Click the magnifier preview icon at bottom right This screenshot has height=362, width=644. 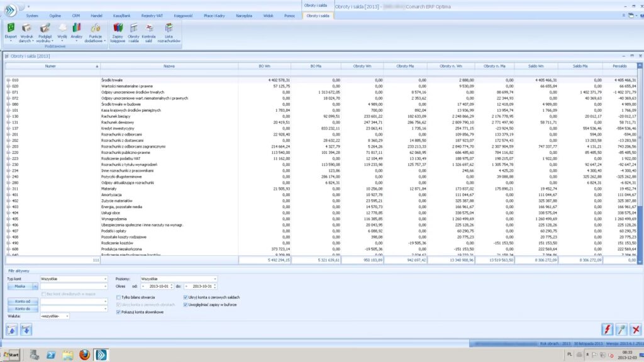point(621,329)
